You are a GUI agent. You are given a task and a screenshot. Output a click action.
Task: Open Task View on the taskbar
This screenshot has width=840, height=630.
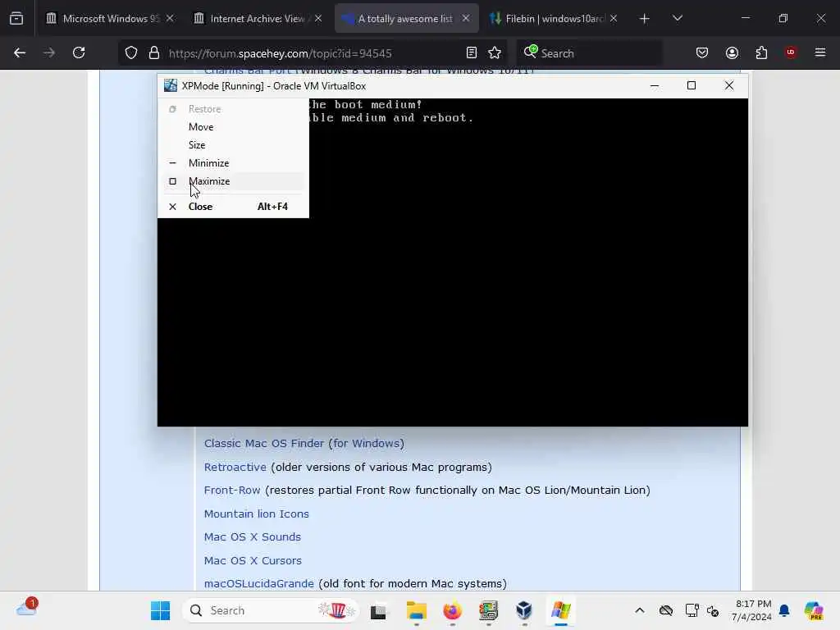click(x=379, y=610)
